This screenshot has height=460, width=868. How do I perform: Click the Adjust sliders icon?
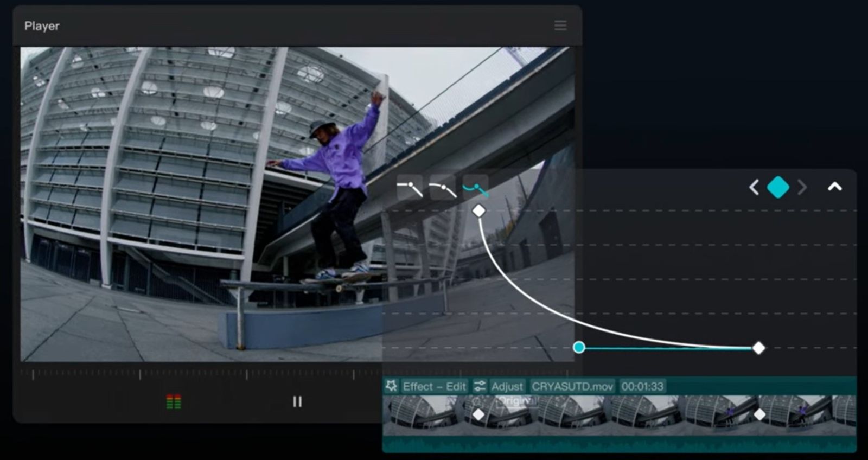pos(480,386)
